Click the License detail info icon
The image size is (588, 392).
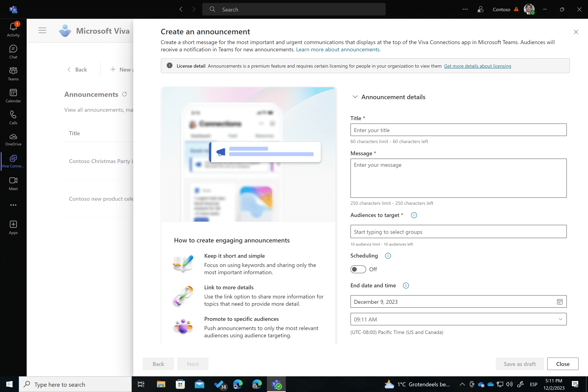[170, 65]
